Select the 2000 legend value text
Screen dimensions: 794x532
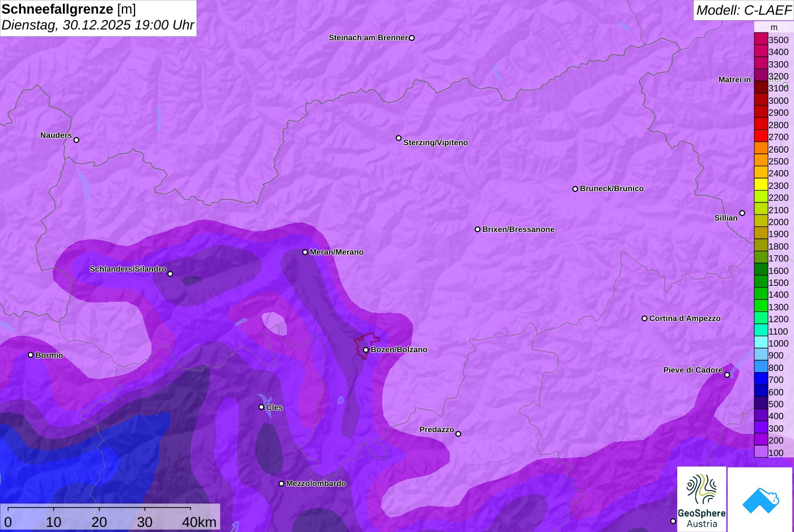point(779,222)
